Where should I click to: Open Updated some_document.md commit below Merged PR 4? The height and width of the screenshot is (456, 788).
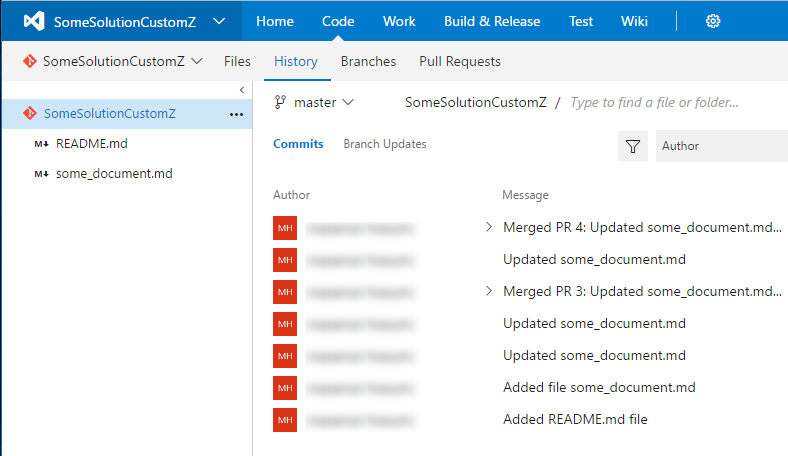(x=594, y=259)
